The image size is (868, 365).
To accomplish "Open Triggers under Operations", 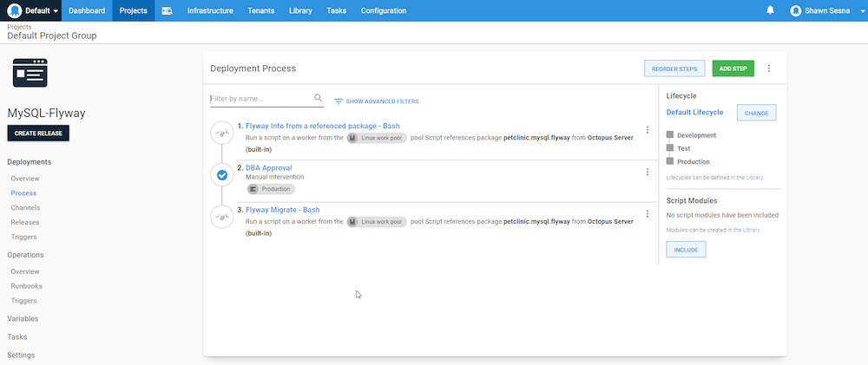I will pyautogui.click(x=23, y=301).
